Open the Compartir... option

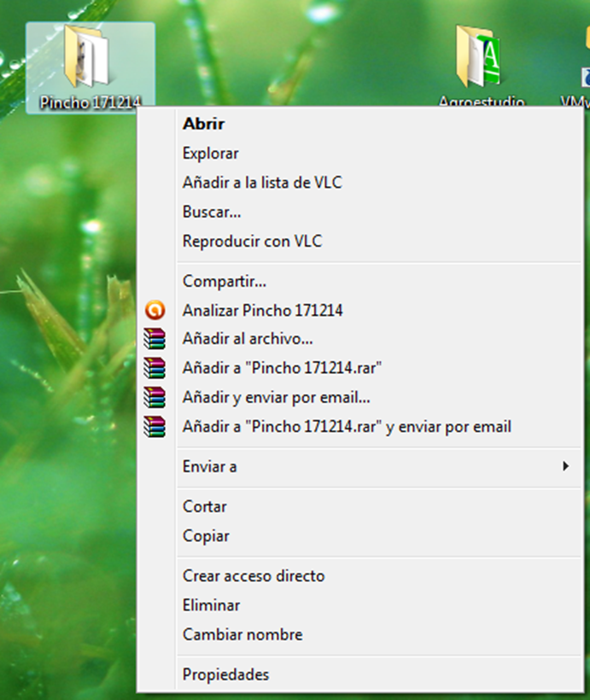coord(224,281)
